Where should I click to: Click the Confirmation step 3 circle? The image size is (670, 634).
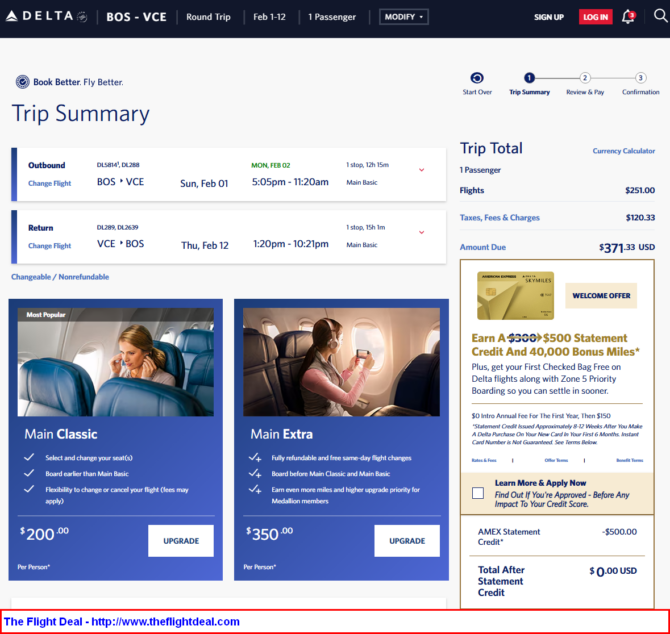[640, 78]
